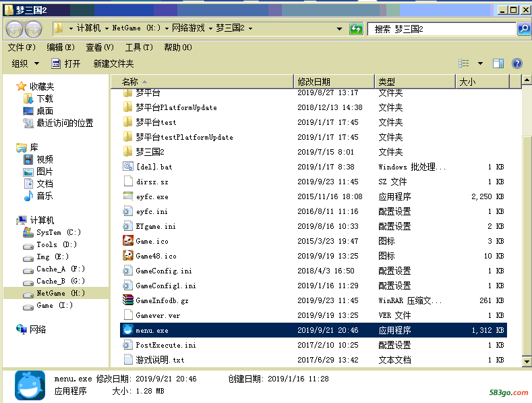
Task: Sort by the 修改日期 column header
Action: (x=334, y=82)
